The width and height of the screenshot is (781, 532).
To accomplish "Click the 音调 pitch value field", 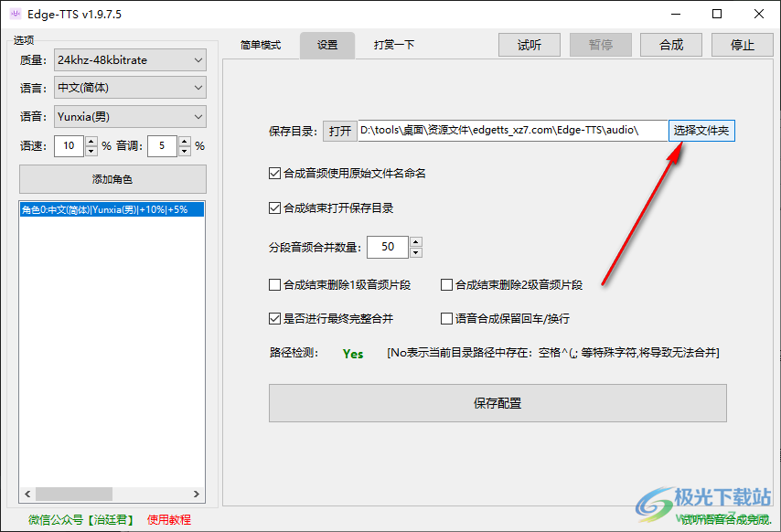I will tap(162, 146).
